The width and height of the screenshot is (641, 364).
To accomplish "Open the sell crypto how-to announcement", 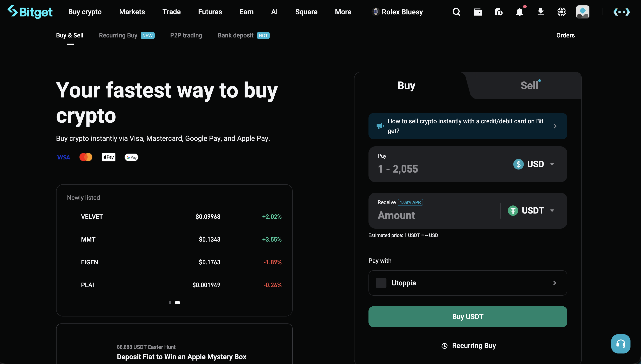I will click(x=468, y=126).
